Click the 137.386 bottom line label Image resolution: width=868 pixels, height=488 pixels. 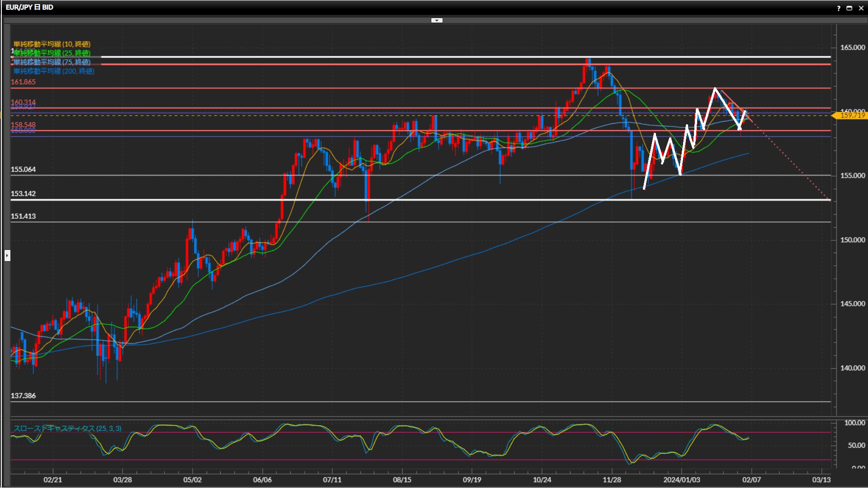pos(23,395)
